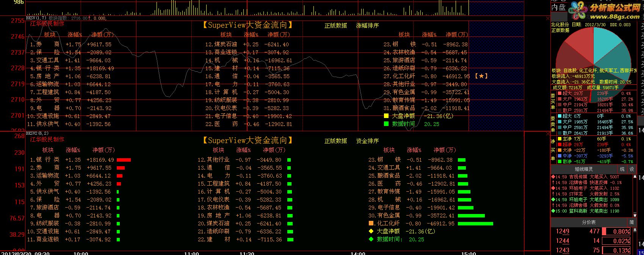This screenshot has height=255, width=644.
Task: Click the 沱牌舍得 火箭发射 0.0% alert
Action: [585, 205]
